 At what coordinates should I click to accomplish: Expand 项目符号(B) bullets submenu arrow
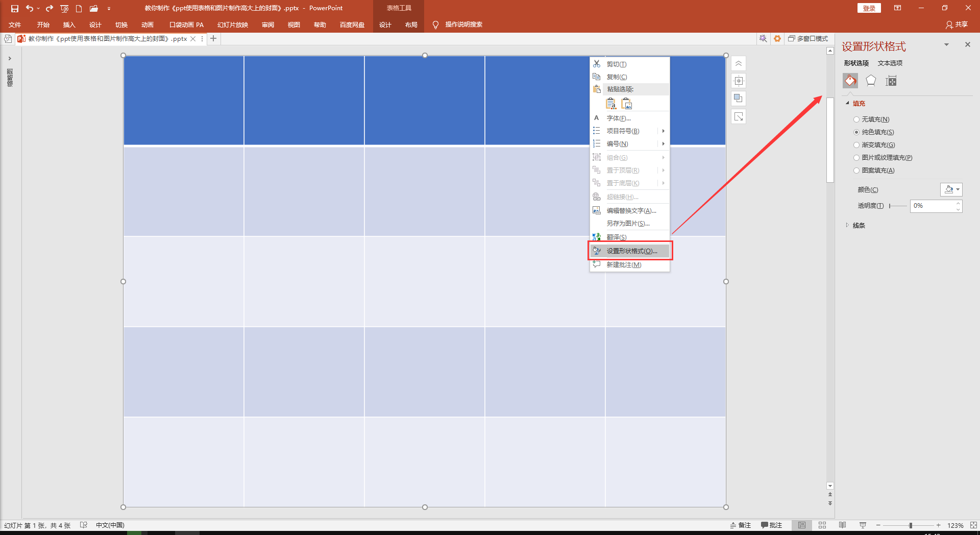click(x=663, y=131)
